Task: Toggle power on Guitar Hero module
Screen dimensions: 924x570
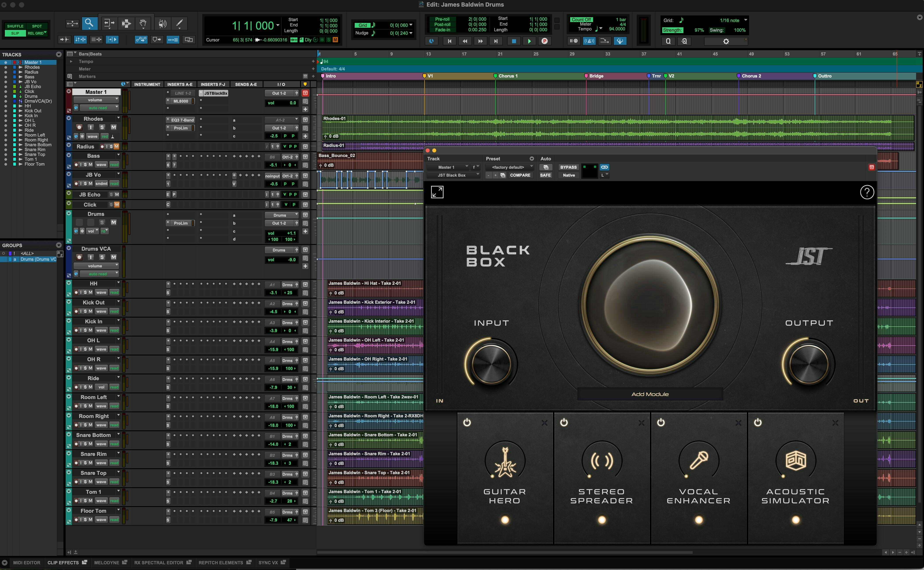Action: (467, 422)
